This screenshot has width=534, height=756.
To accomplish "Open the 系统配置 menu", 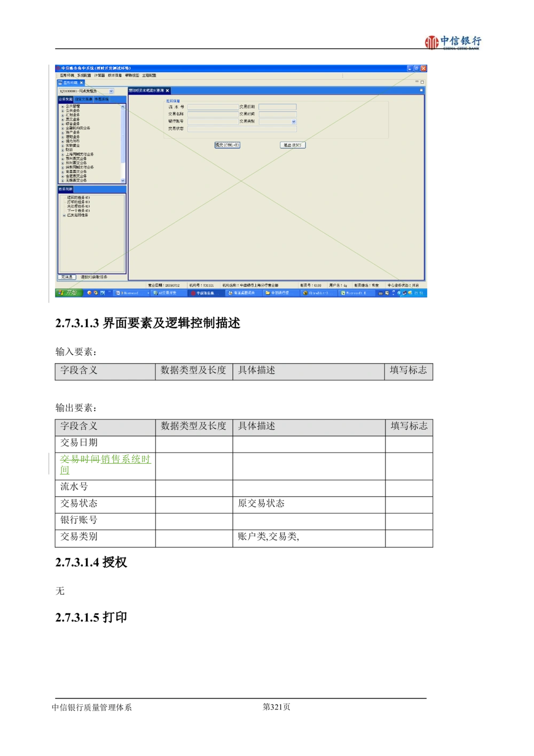I will (x=83, y=75).
